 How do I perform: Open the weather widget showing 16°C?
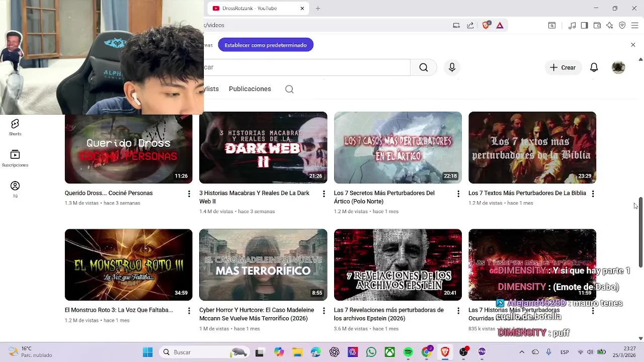click(30, 352)
